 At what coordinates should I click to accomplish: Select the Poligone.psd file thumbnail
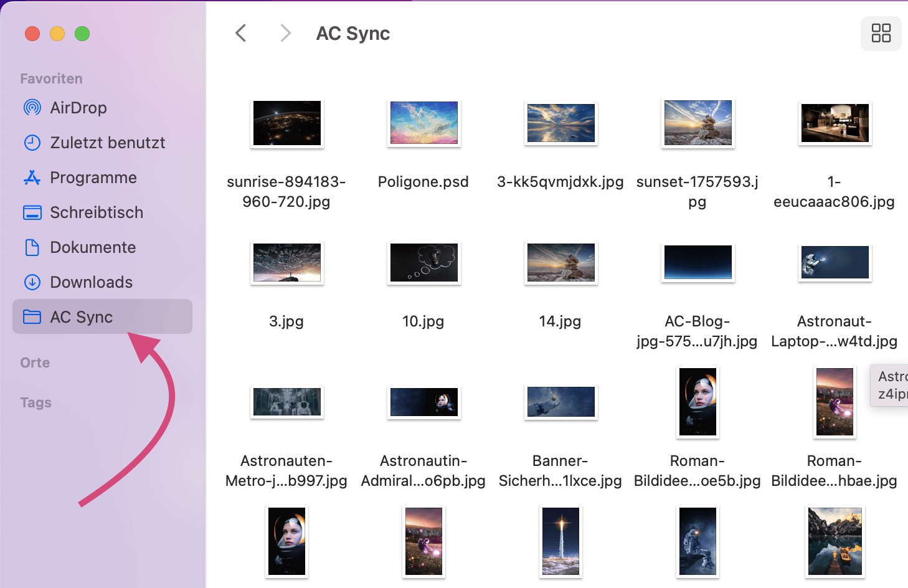click(x=423, y=123)
